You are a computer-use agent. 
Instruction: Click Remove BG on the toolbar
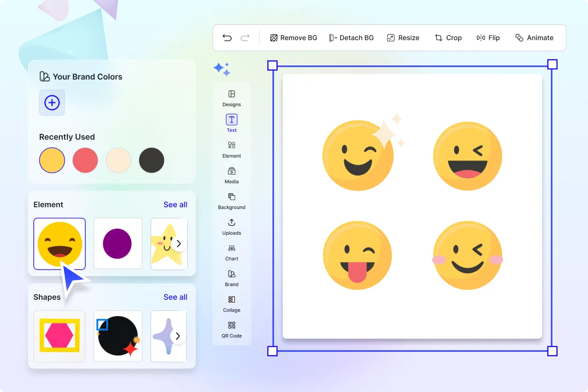[293, 37]
